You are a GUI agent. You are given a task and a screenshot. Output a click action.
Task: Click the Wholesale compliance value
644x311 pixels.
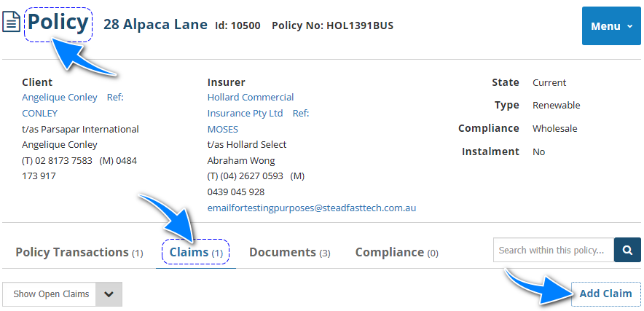coord(554,128)
